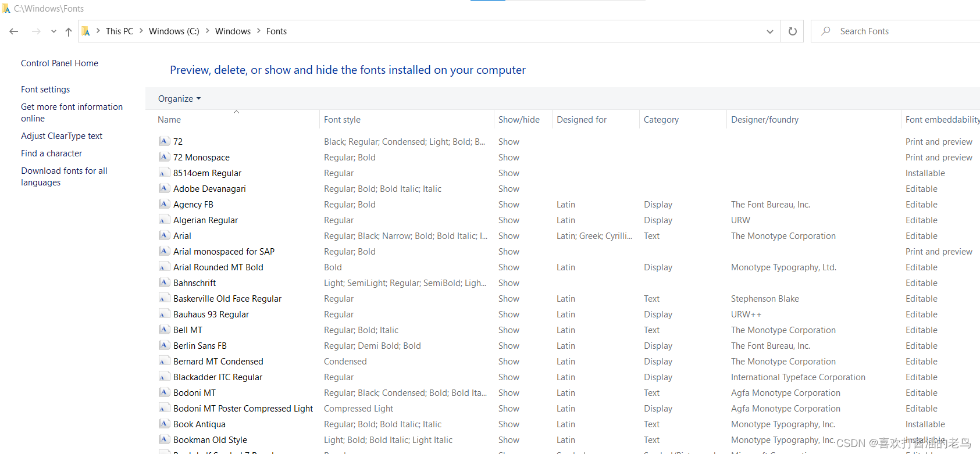This screenshot has height=454, width=980.
Task: Select the 72 Monospace font icon
Action: pos(164,157)
